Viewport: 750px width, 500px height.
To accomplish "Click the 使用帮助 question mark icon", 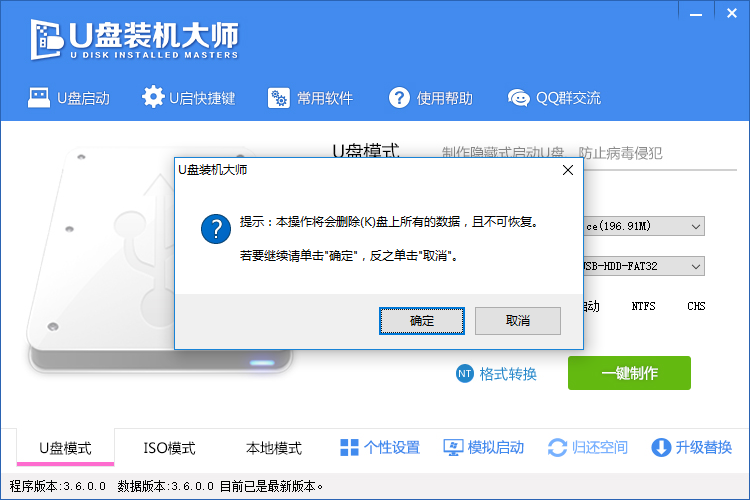I will [x=399, y=98].
